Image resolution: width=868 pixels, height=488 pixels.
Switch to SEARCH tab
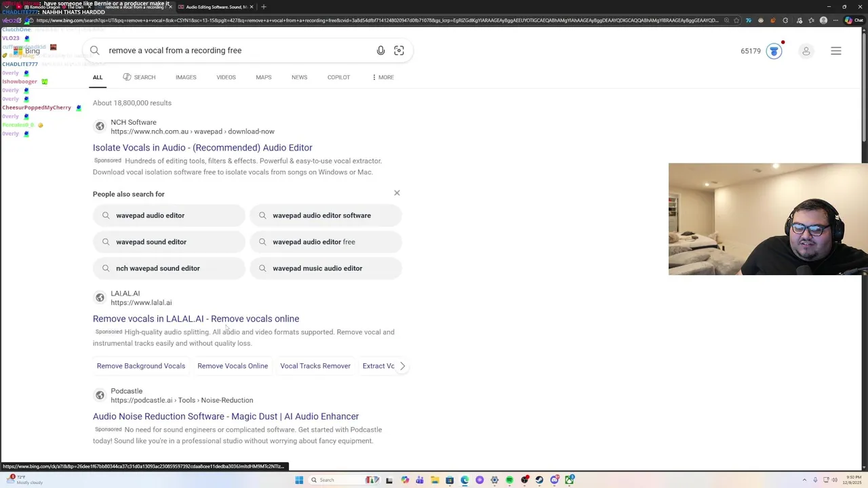pos(139,77)
